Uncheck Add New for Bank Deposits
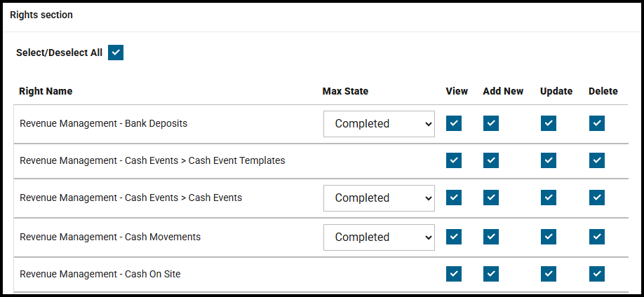Viewport: 644px width, 297px height. click(x=491, y=123)
